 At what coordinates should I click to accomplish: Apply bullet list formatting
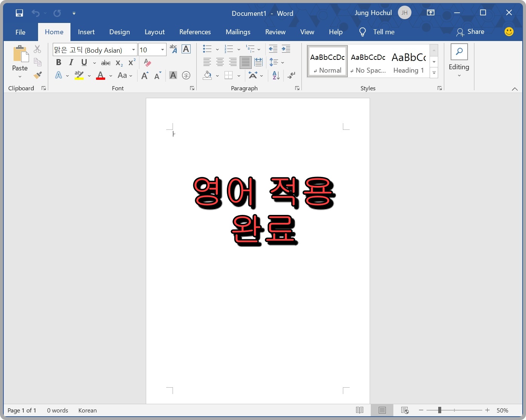tap(206, 49)
